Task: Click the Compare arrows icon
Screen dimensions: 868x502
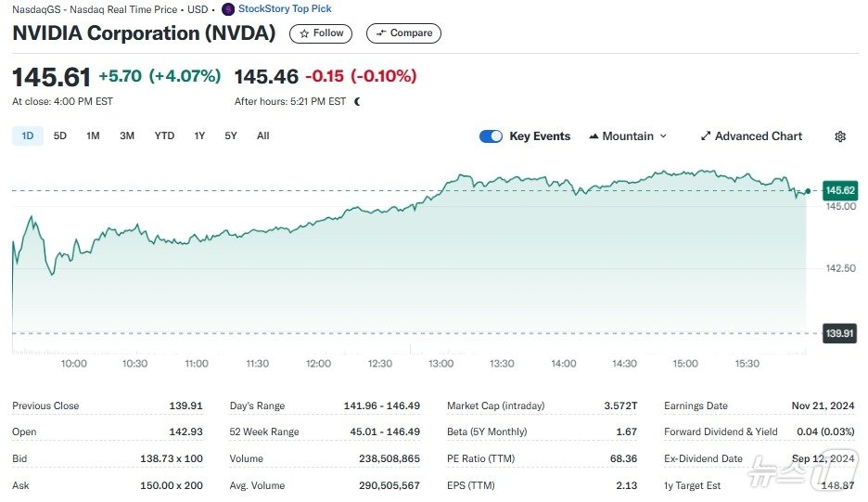Action: coord(380,33)
